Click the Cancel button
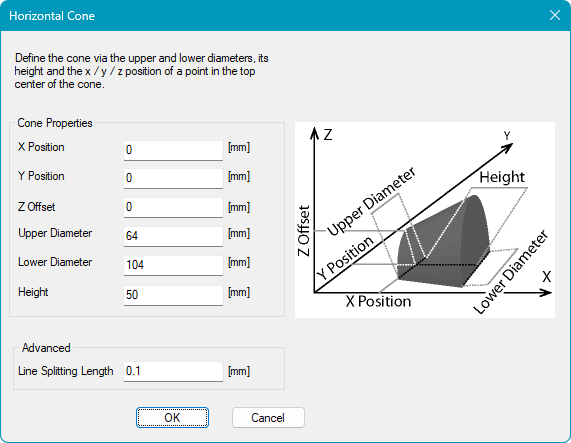 pos(268,418)
